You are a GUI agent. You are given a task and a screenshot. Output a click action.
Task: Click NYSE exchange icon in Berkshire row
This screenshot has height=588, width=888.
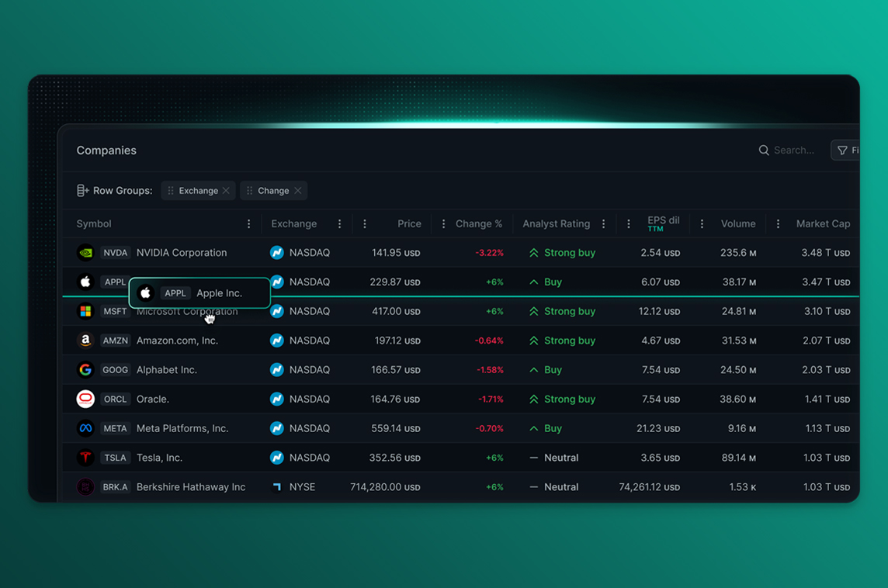point(277,486)
